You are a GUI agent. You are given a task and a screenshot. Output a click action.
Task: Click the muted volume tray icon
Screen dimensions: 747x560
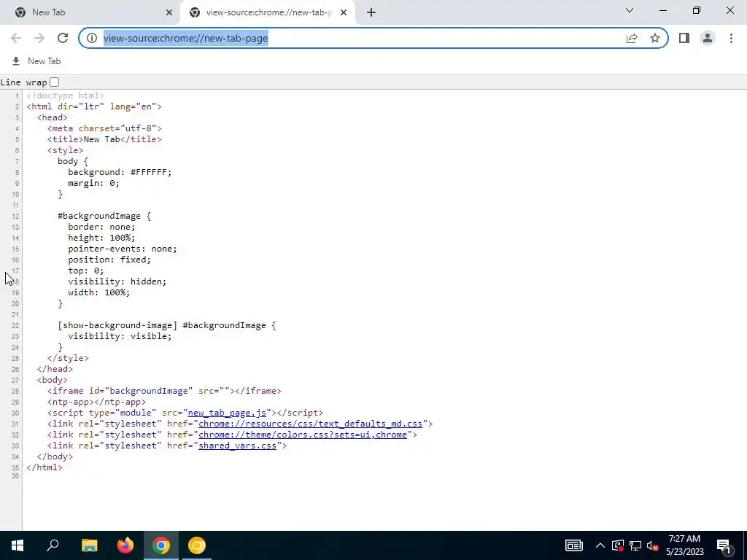click(652, 545)
